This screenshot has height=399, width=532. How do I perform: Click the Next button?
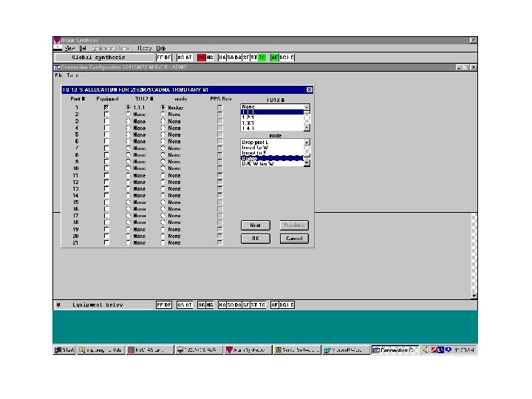tap(256, 225)
